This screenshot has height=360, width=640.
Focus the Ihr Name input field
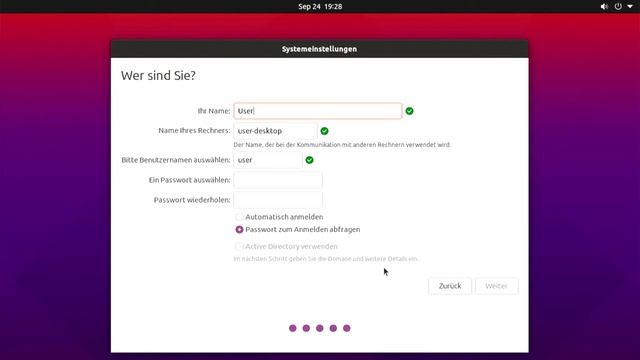coord(318,111)
